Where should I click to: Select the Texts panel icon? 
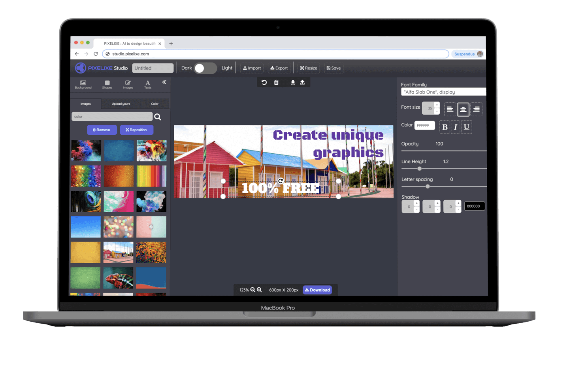(147, 84)
